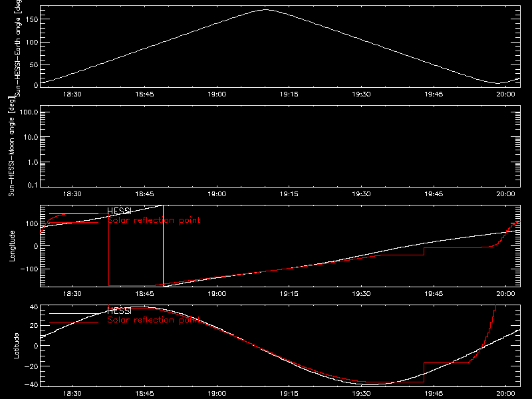Click 20:00 under the Earth angle plot
The width and height of the screenshot is (532, 399).
pyautogui.click(x=505, y=94)
